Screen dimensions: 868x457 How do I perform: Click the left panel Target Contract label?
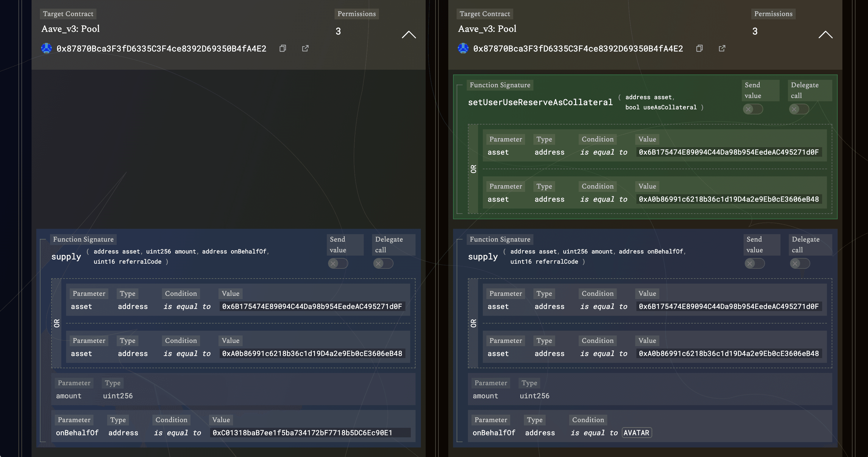68,14
